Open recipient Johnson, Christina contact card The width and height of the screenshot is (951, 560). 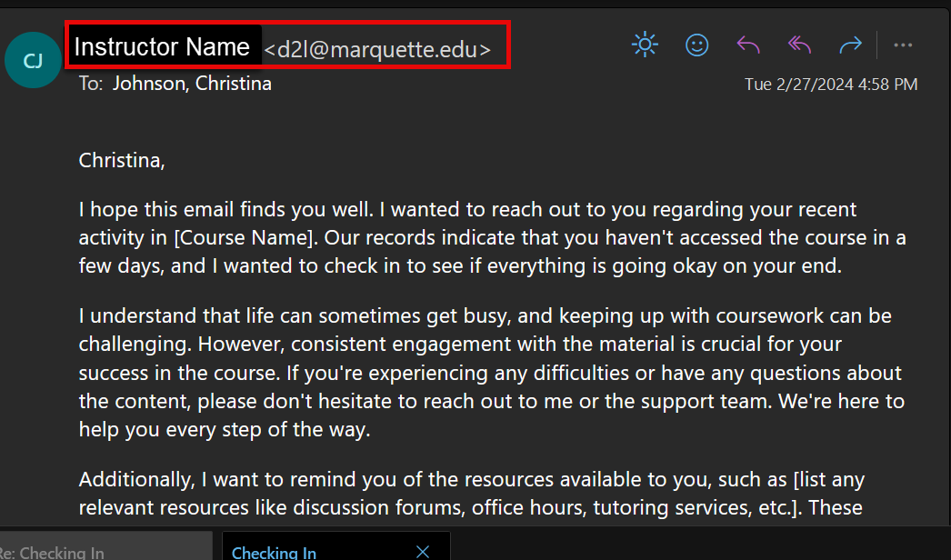pos(192,84)
